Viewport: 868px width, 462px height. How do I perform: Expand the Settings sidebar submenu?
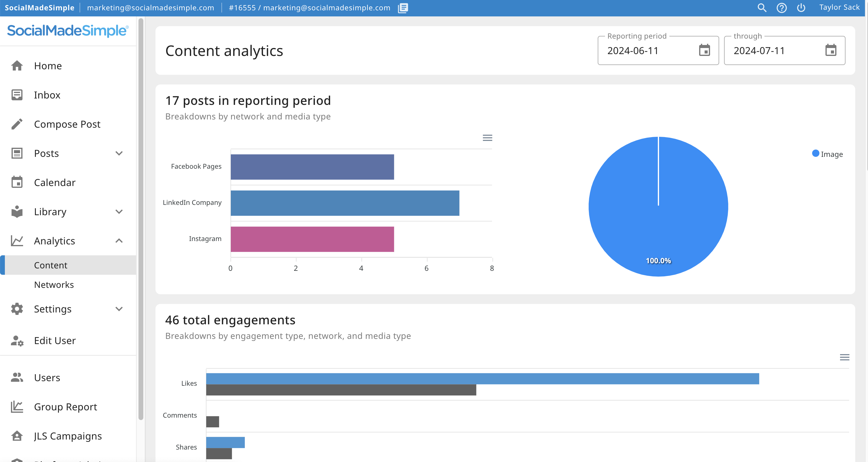click(119, 309)
